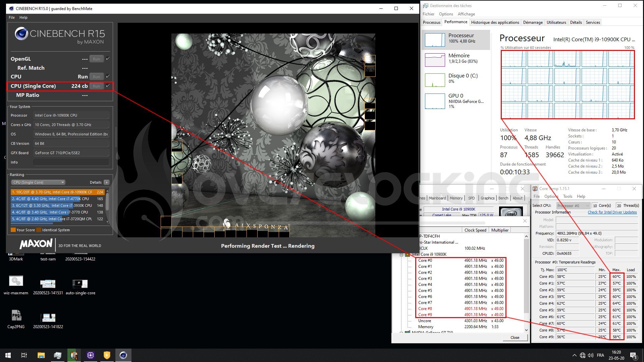Open the Select CPU dropdown in Core Temp
This screenshot has width=644, height=362.
(573, 205)
